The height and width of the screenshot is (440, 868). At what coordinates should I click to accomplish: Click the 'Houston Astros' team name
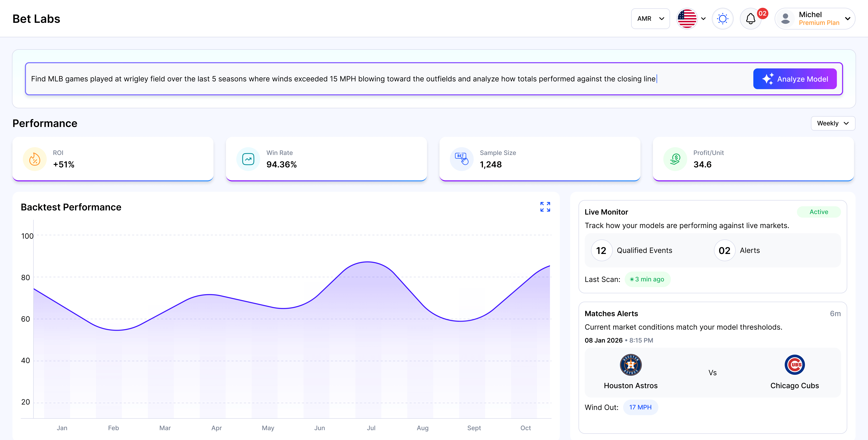631,386
